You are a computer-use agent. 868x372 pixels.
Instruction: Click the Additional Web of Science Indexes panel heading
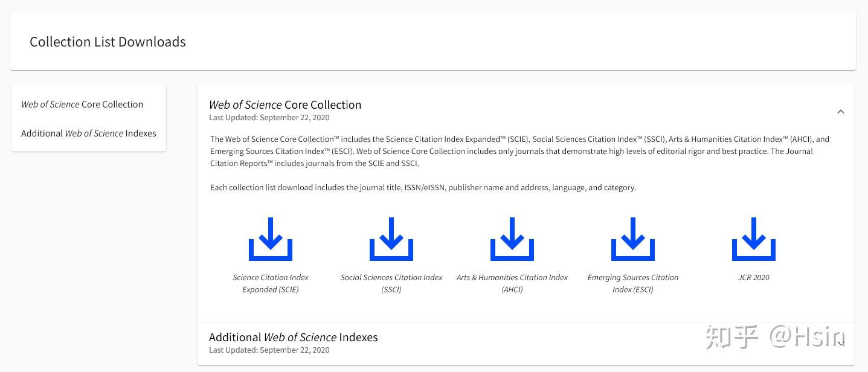[293, 338]
